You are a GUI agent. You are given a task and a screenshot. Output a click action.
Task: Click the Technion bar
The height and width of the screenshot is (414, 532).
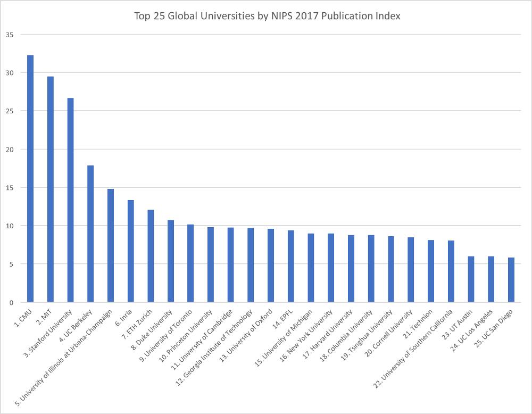tap(431, 271)
